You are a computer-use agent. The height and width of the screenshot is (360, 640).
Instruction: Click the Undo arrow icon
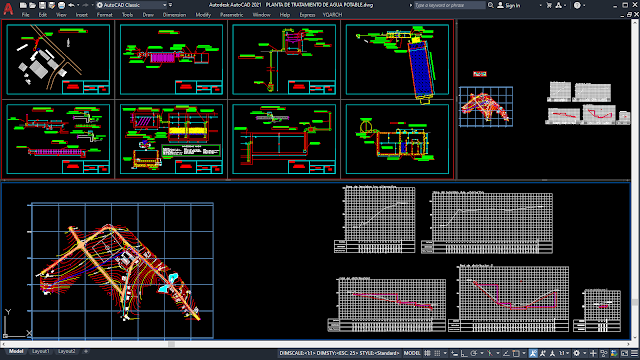(x=71, y=5)
